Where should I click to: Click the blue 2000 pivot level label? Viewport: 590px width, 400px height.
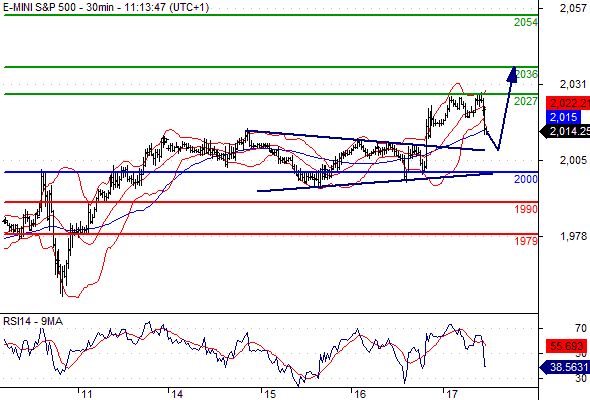click(526, 179)
